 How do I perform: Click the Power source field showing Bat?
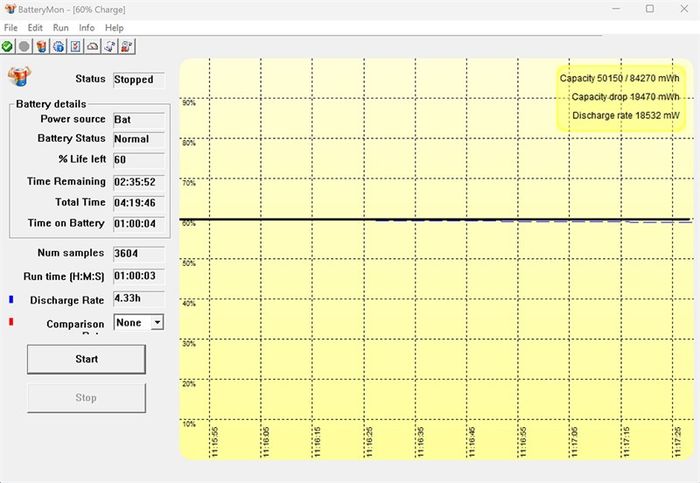(139, 120)
